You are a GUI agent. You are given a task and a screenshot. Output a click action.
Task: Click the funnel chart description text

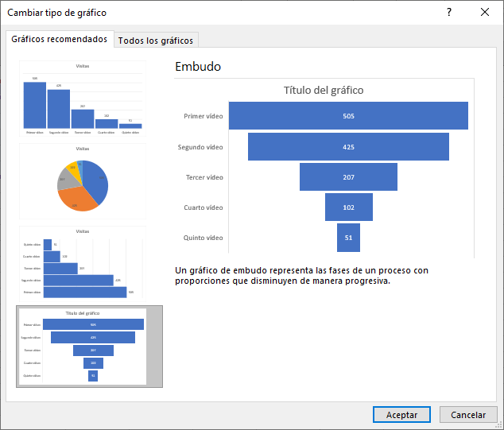(x=302, y=276)
